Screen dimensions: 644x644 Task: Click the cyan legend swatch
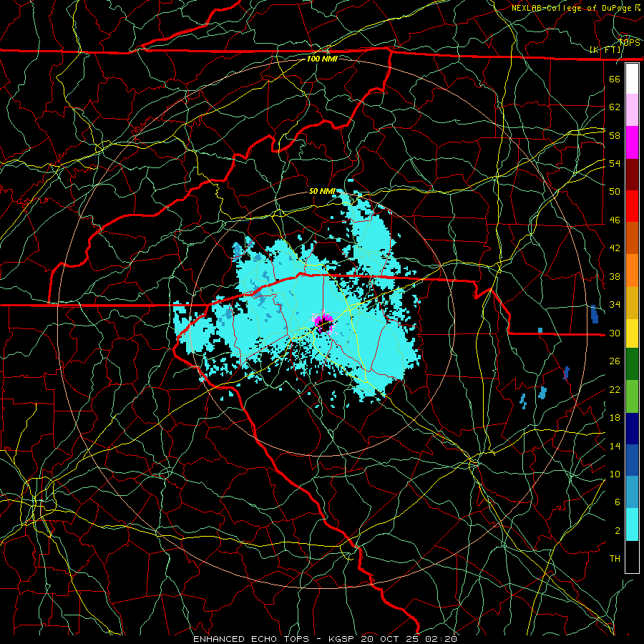tap(632, 525)
